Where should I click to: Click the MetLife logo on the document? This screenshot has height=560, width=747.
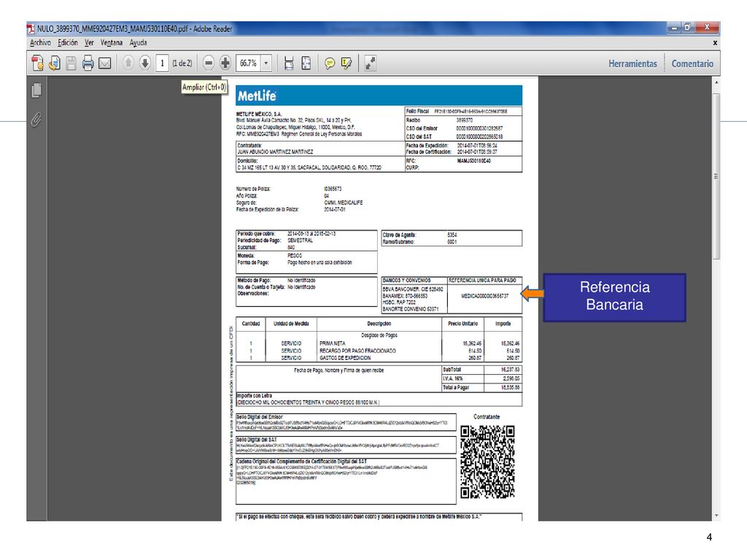[x=257, y=96]
